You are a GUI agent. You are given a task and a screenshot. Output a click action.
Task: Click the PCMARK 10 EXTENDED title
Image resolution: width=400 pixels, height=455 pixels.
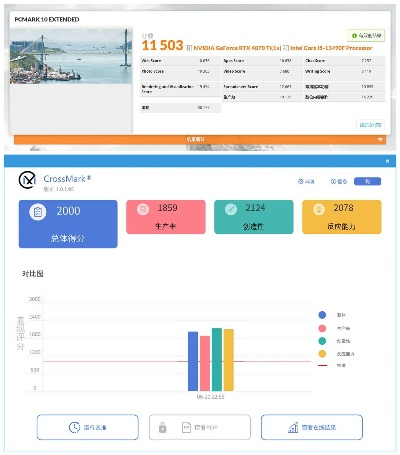pyautogui.click(x=47, y=20)
